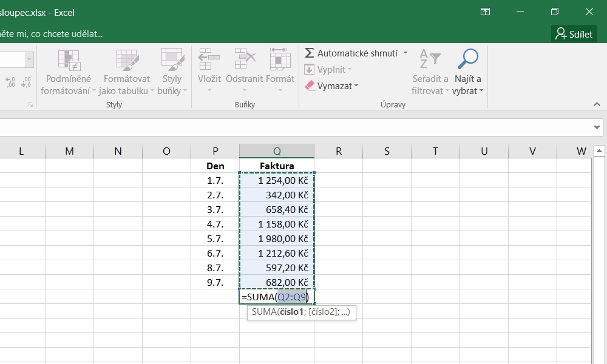The height and width of the screenshot is (364, 607).
Task: Click the Vložit cells icon
Action: coord(209,60)
